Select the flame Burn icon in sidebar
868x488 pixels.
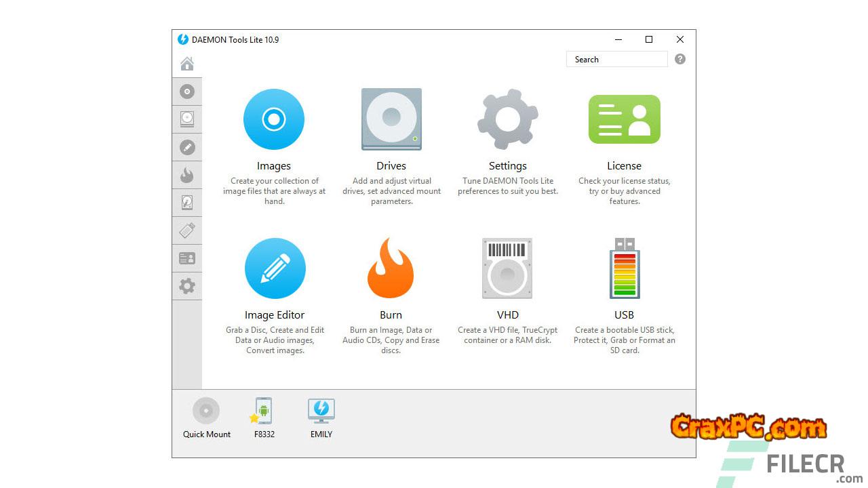[187, 175]
